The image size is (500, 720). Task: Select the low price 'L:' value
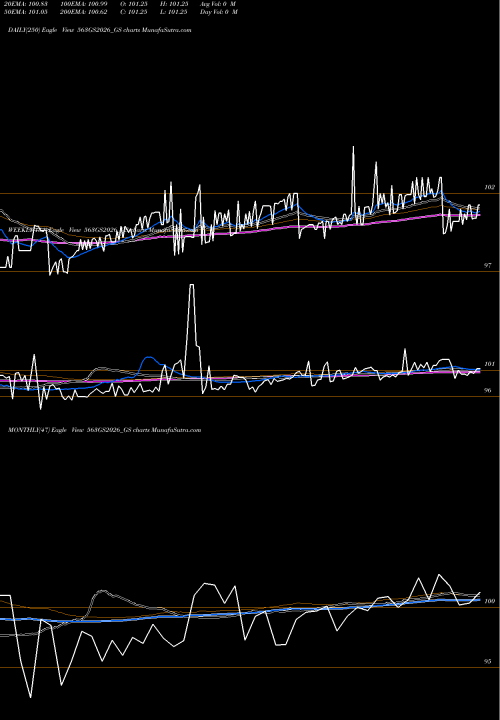(x=174, y=12)
